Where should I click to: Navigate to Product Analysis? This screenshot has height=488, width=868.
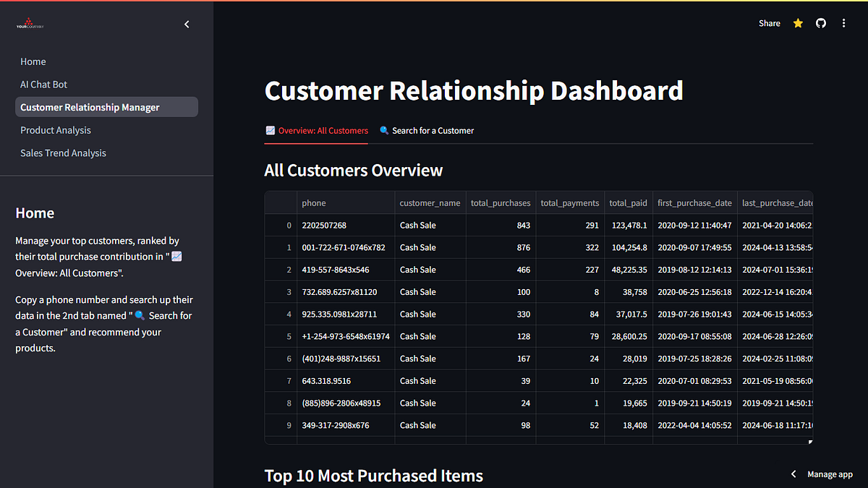pyautogui.click(x=56, y=130)
